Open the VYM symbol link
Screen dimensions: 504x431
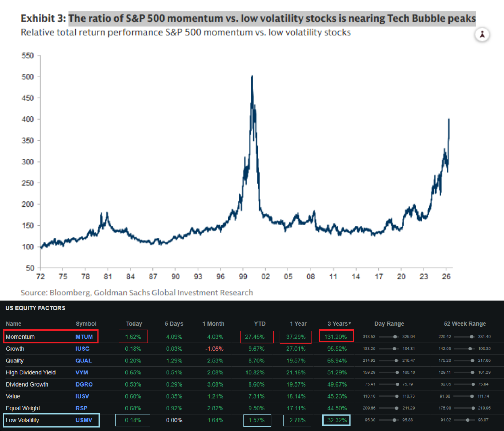82,372
